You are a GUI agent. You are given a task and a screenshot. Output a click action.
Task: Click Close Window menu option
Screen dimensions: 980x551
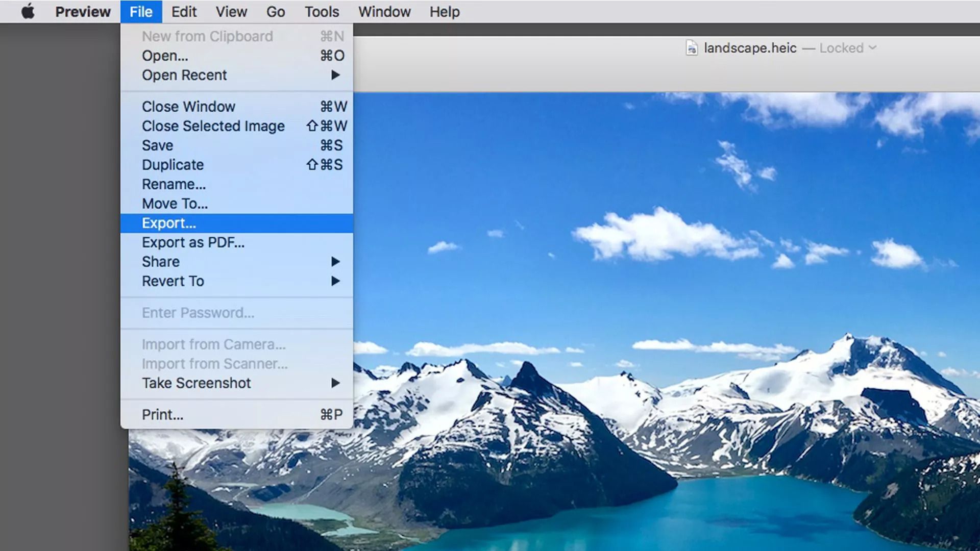[188, 106]
